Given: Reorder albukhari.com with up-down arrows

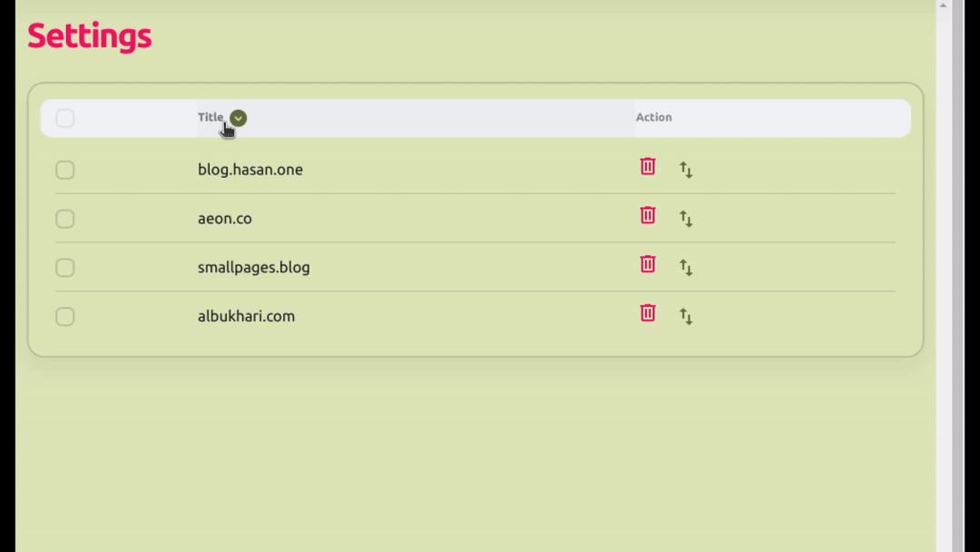Looking at the screenshot, I should 686,317.
